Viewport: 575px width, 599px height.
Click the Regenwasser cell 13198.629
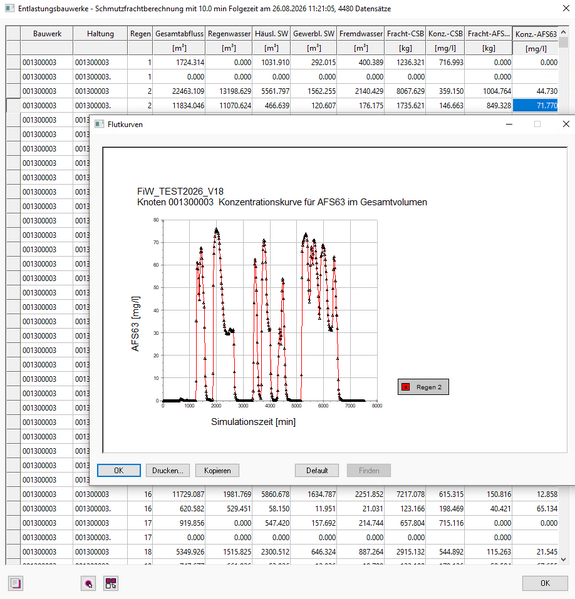click(x=229, y=91)
